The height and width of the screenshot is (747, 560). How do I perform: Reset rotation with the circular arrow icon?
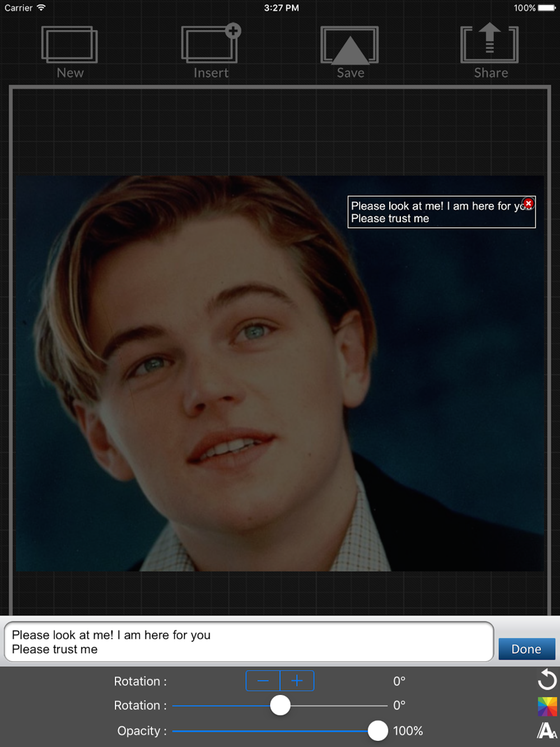click(x=547, y=680)
